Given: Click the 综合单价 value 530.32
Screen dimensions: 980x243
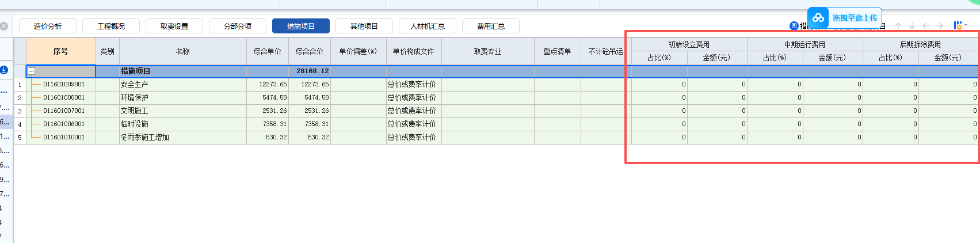Looking at the screenshot, I should tap(268, 137).
